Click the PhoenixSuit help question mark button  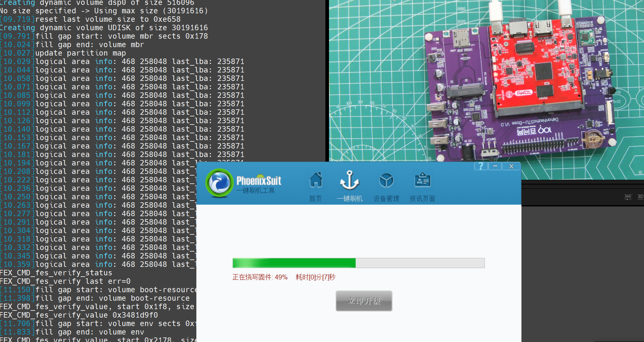coord(481,166)
